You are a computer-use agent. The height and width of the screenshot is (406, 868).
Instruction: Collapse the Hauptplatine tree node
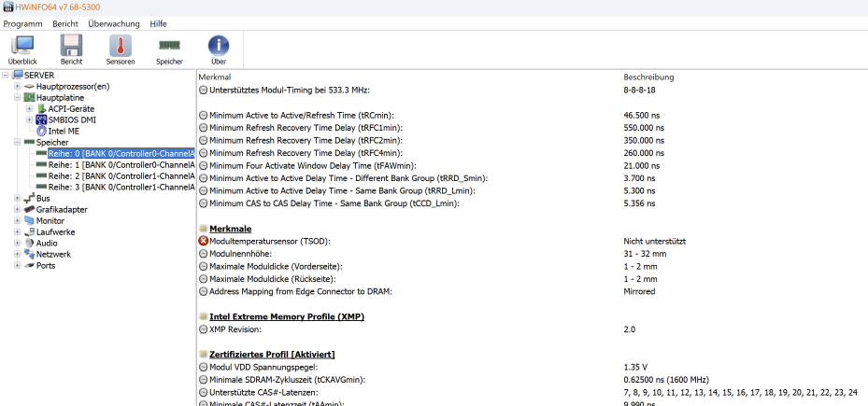tap(17, 98)
